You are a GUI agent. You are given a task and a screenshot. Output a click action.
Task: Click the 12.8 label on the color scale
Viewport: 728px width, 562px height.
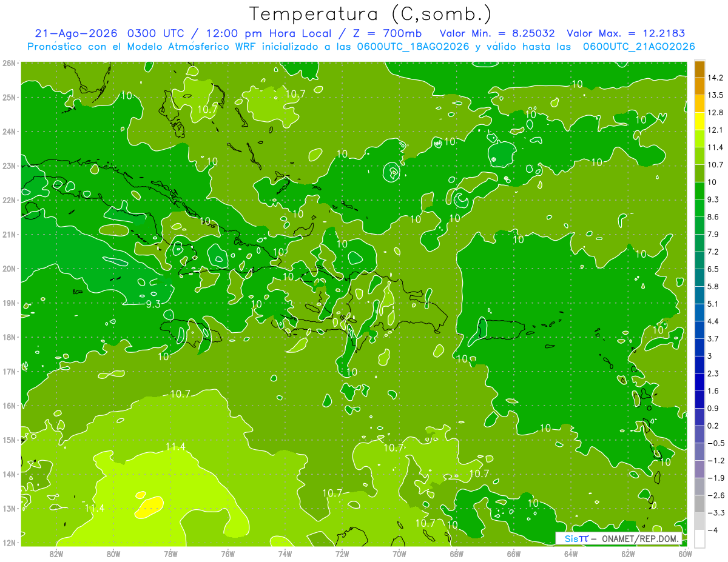pos(716,113)
